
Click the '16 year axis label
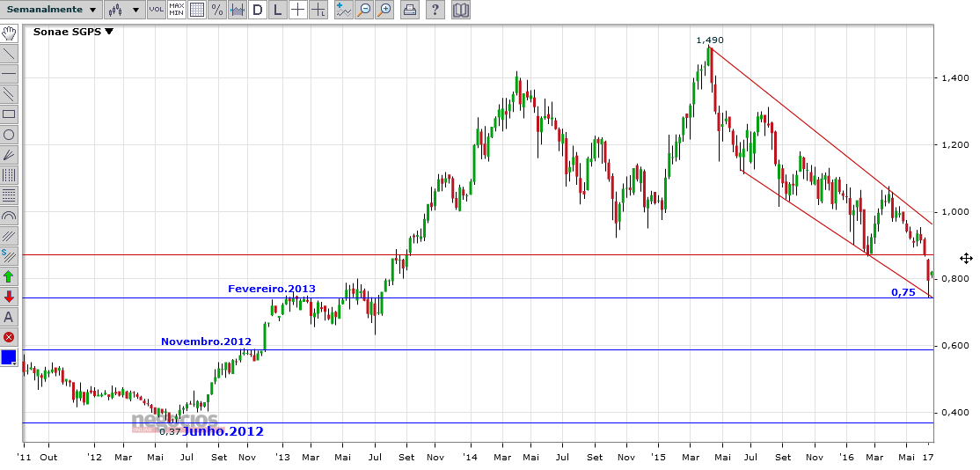pos(845,457)
